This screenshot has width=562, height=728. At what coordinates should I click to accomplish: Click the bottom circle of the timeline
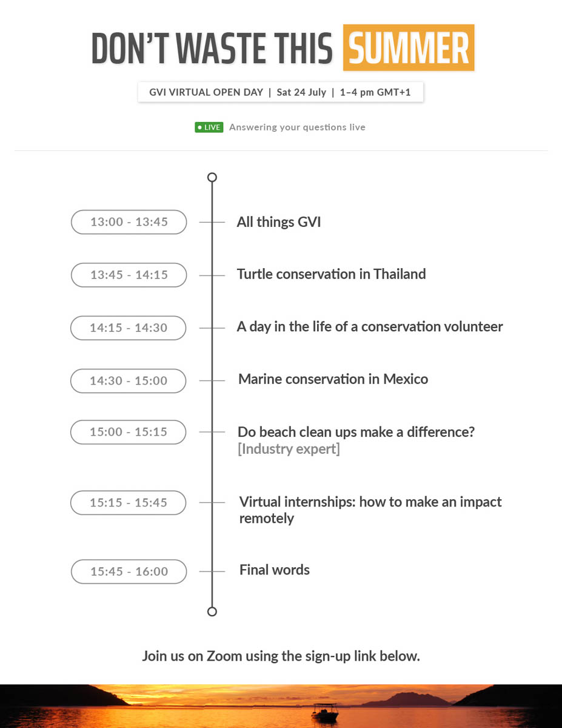tap(212, 611)
